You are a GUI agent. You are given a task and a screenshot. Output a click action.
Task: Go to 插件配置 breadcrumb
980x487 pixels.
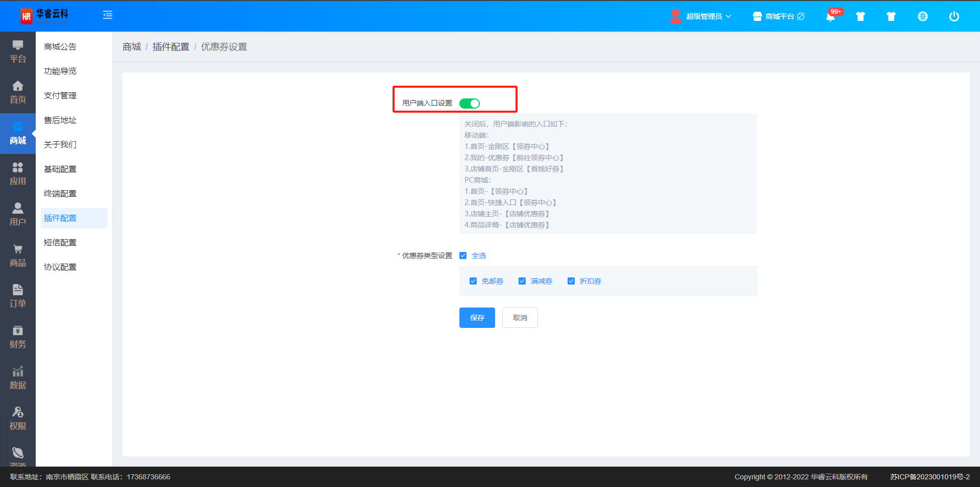click(x=170, y=47)
